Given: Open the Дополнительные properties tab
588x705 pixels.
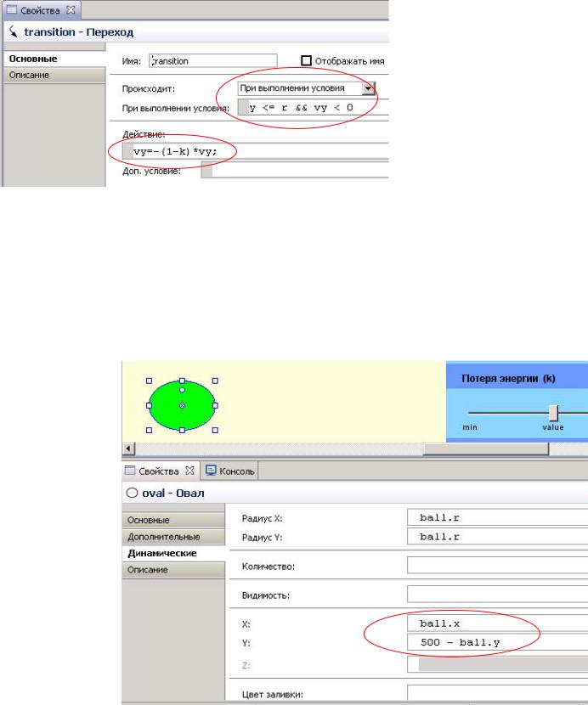Looking at the screenshot, I should click(173, 537).
